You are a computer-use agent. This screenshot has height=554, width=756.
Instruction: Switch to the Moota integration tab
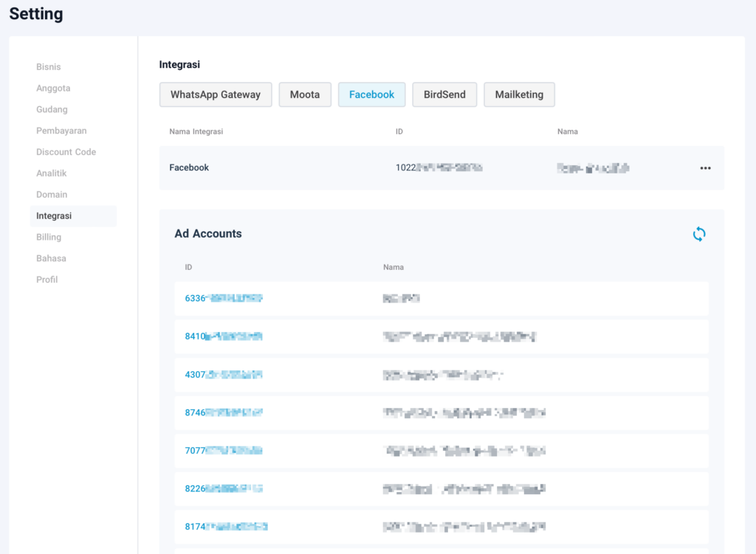click(305, 94)
